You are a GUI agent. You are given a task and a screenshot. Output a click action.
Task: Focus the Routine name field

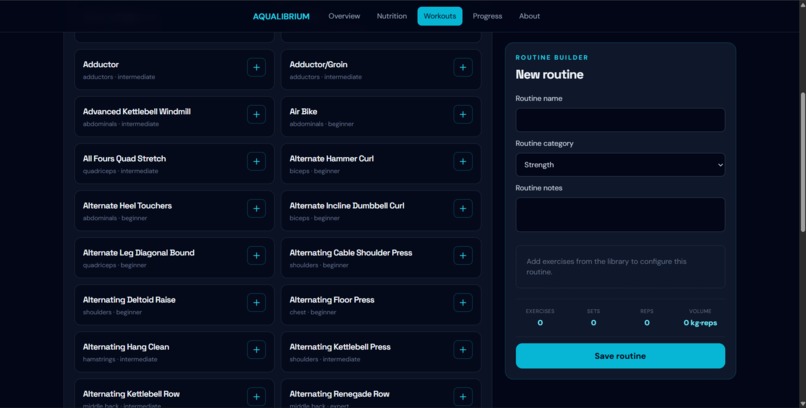point(620,120)
